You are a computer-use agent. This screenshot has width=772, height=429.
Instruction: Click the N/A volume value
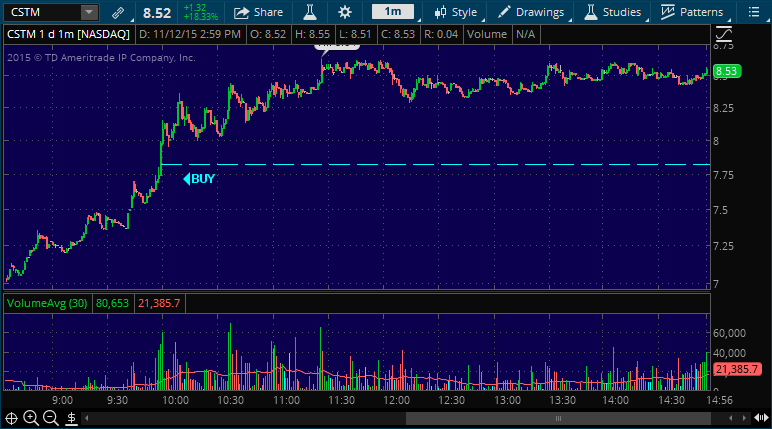point(525,34)
